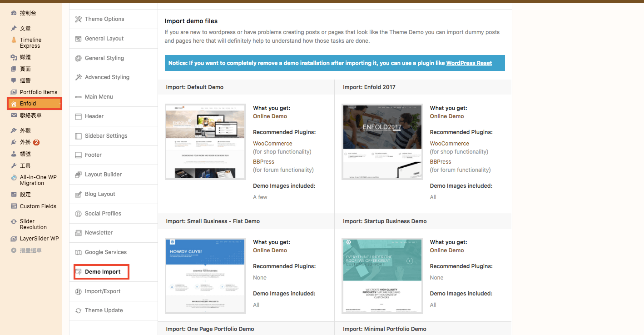Follow the WordPress Reset link
This screenshot has height=335, width=644.
pyautogui.click(x=469, y=63)
